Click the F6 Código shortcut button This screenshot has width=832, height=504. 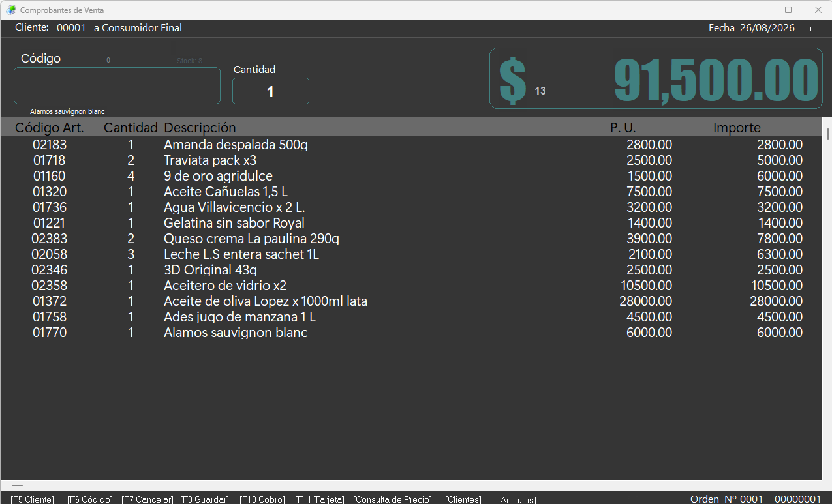pyautogui.click(x=90, y=499)
